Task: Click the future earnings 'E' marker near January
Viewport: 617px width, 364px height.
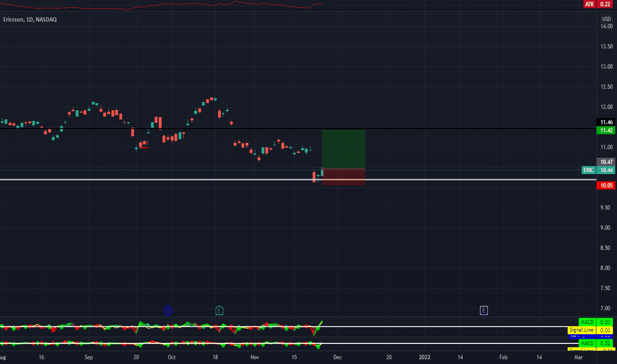Action: click(484, 310)
